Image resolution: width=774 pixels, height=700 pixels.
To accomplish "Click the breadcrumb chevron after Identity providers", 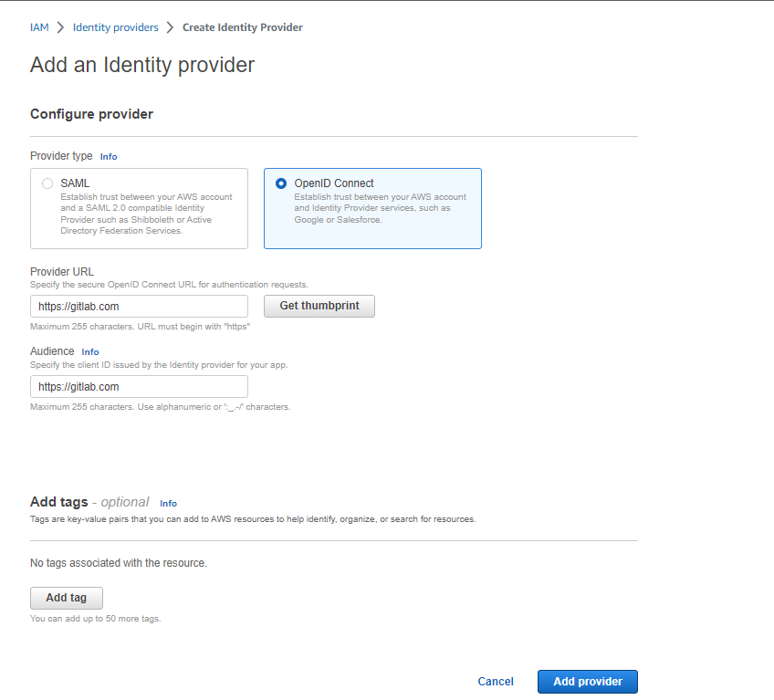I will (168, 27).
